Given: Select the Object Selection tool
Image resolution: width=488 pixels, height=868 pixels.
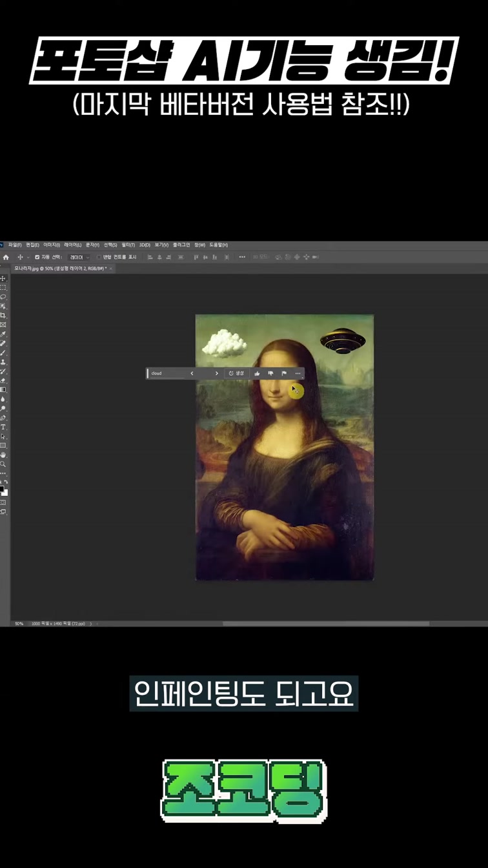Looking at the screenshot, I should click(x=3, y=306).
